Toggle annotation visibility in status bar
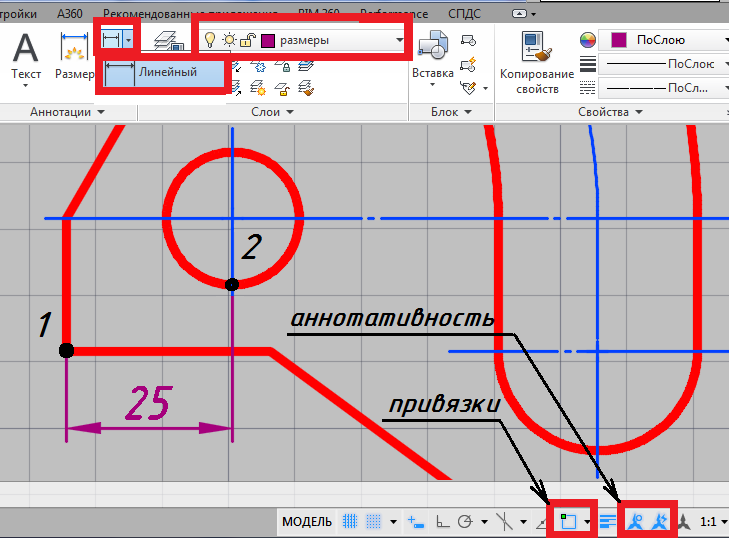 tap(634, 521)
